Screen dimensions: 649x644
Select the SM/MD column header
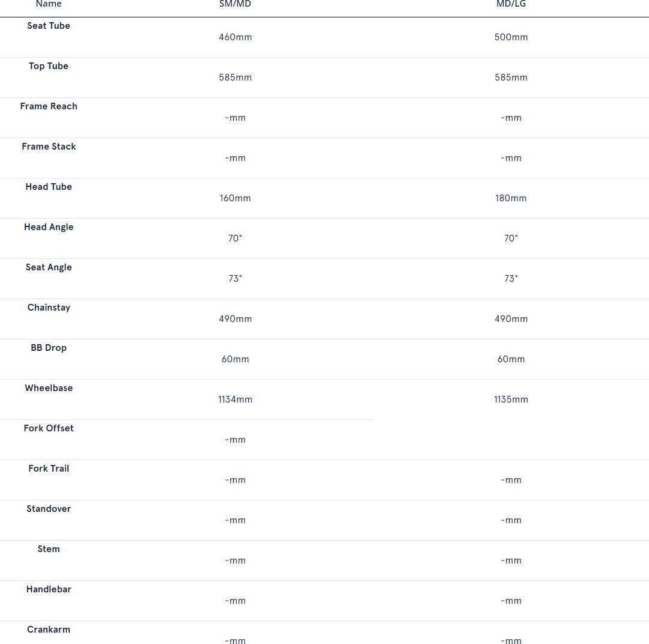(235, 4)
